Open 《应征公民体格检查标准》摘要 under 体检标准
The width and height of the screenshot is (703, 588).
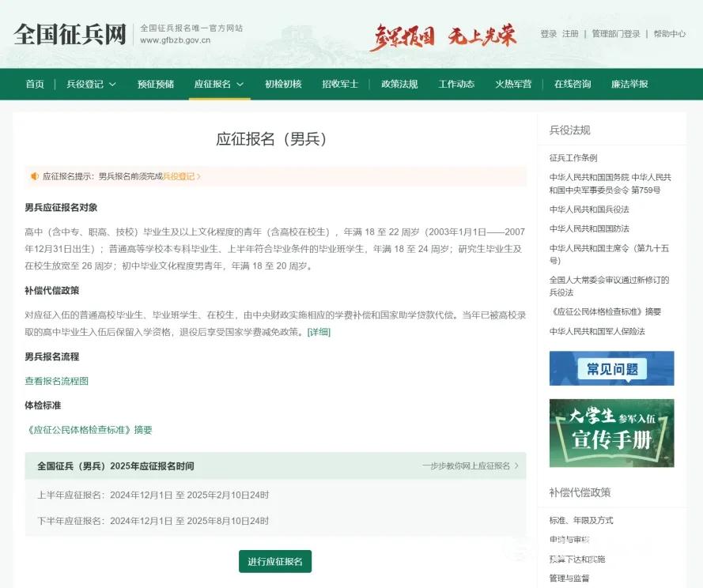pos(89,430)
